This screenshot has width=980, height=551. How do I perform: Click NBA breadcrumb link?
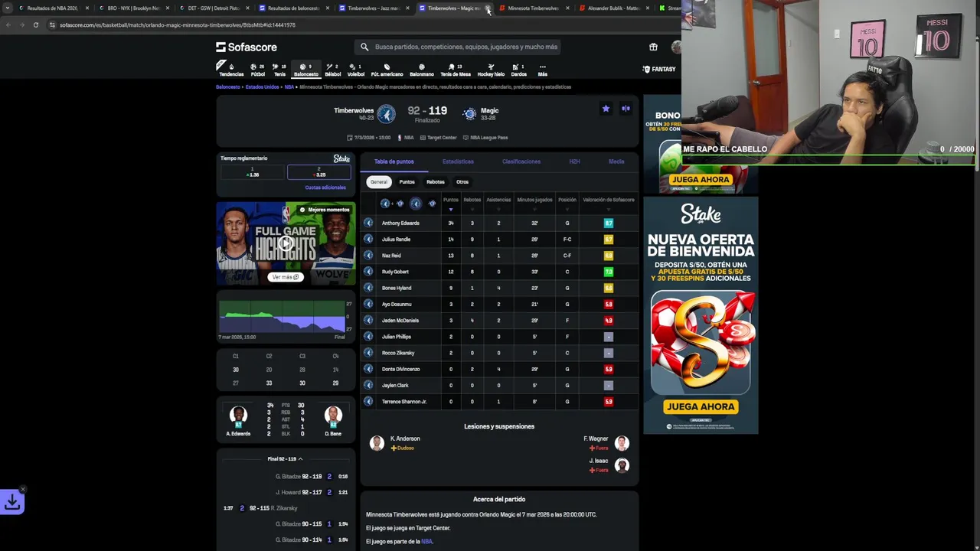click(289, 87)
